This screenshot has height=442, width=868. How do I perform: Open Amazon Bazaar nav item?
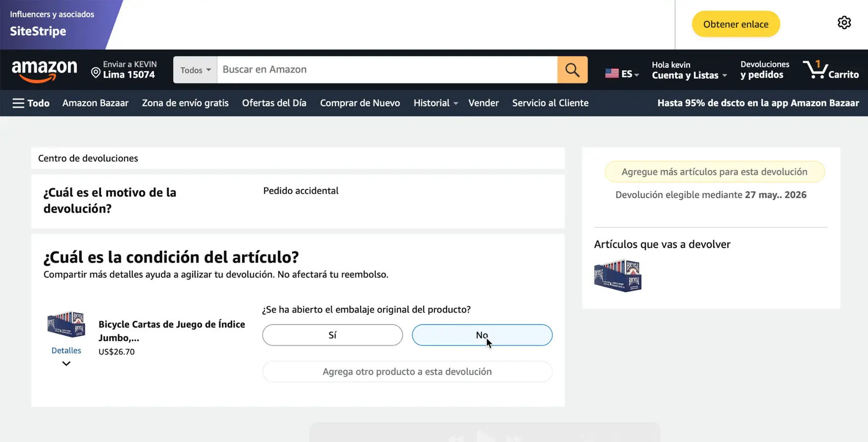(x=95, y=103)
